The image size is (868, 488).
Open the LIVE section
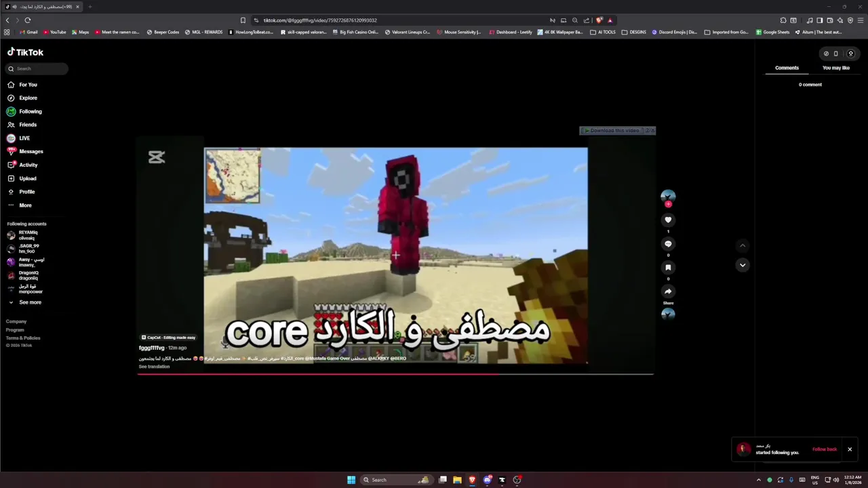coord(18,138)
